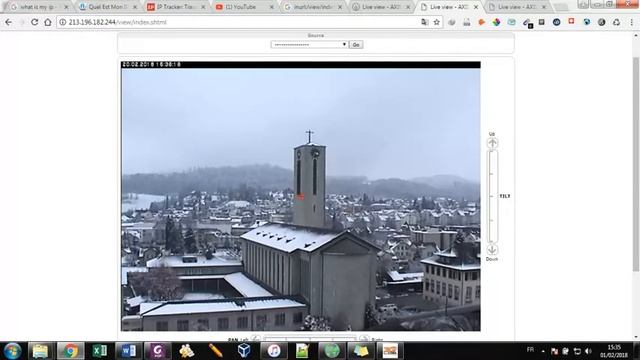Click the Go button next to Source

(x=356, y=44)
